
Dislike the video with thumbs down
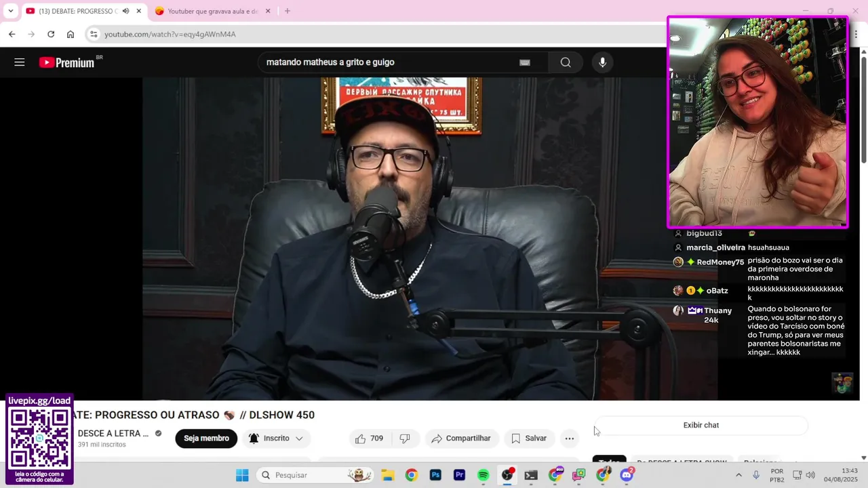pos(405,439)
